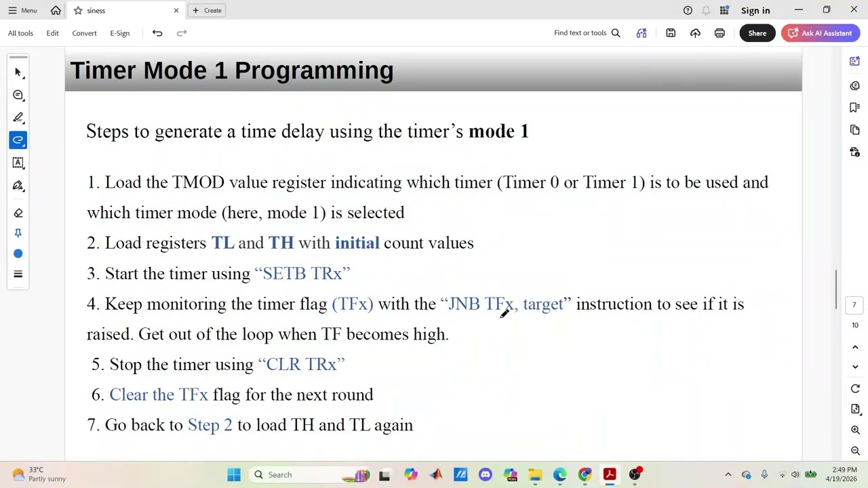Click the "CLR TRx" text
This screenshot has width=868, height=488.
point(301,364)
